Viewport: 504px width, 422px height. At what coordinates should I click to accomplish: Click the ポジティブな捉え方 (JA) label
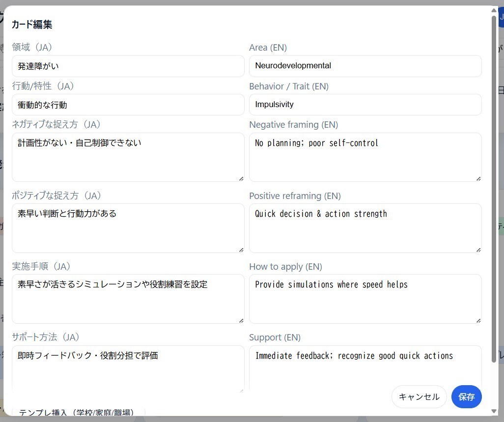[56, 196]
